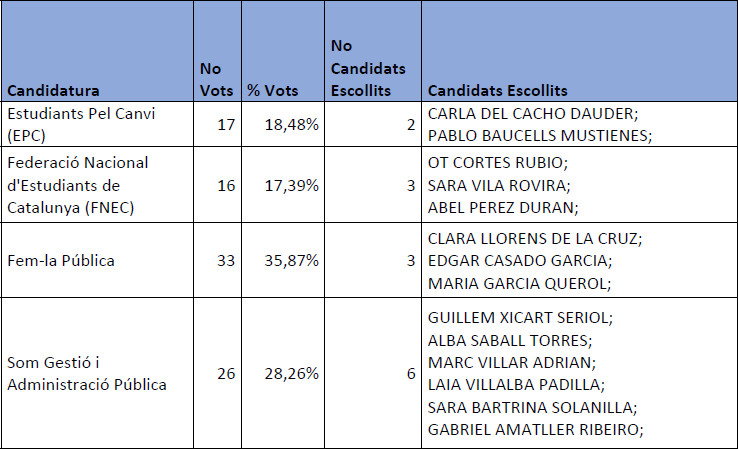Click the Federació Nacional d'Estudiants de Catalunya cell

[x=78, y=184]
